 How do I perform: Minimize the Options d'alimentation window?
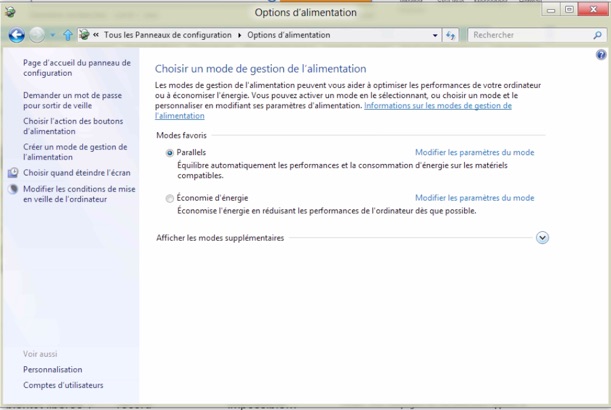click(x=551, y=10)
